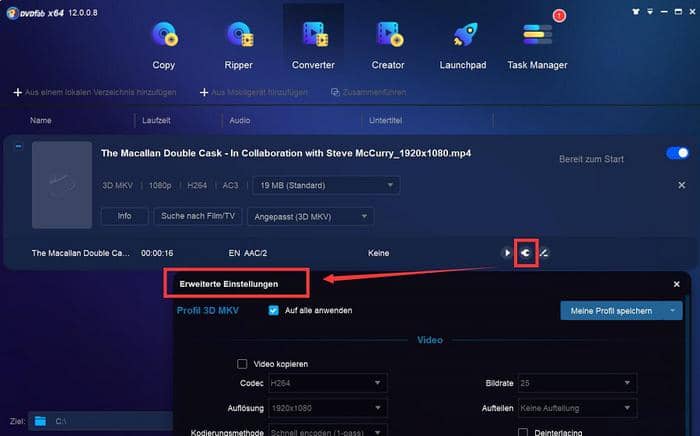700x436 pixels.
Task: Collapse the video task with the minus icon
Action: [x=18, y=146]
